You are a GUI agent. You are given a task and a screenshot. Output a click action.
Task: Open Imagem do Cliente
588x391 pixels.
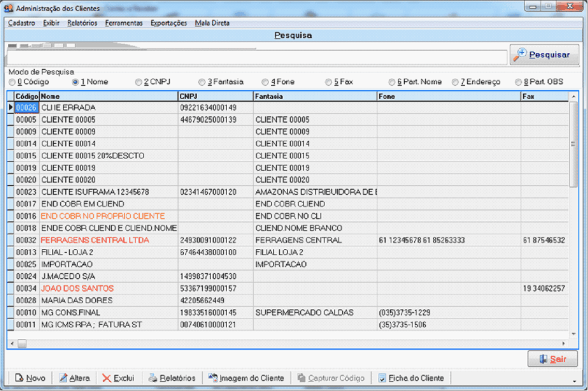246,378
